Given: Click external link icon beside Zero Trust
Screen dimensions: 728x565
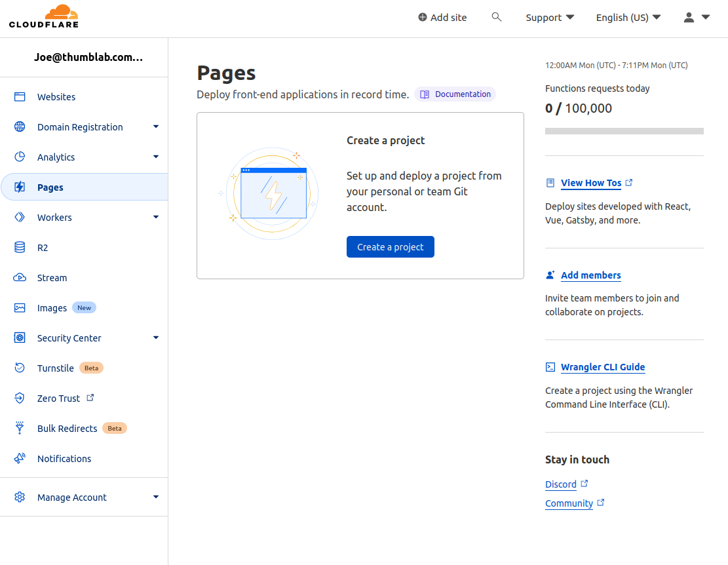Looking at the screenshot, I should [x=90, y=397].
